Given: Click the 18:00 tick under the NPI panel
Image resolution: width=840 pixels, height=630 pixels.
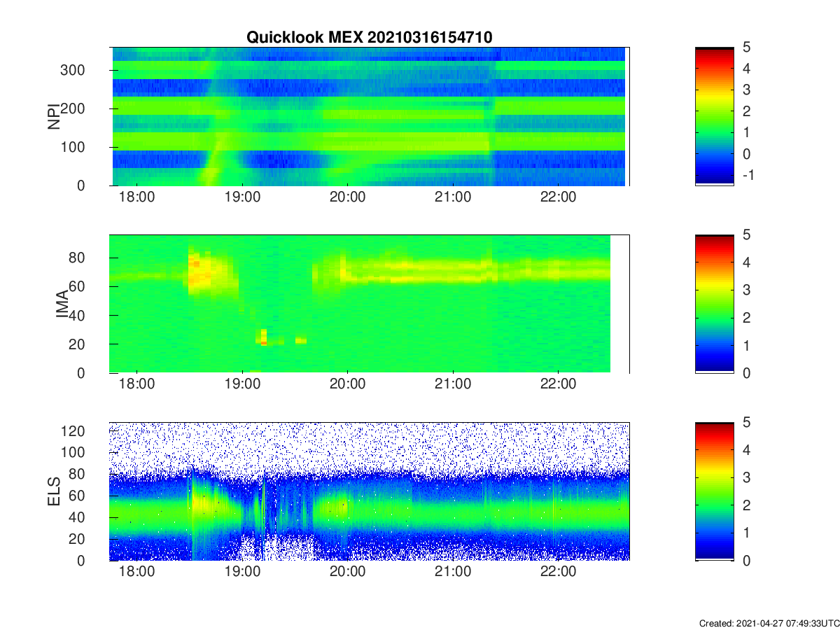Looking at the screenshot, I should point(137,197).
